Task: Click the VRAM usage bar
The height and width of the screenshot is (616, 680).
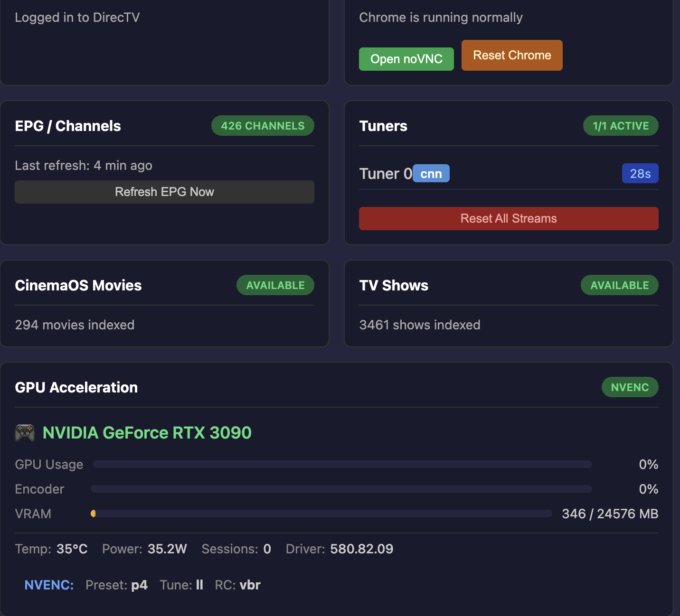Action: click(321, 514)
